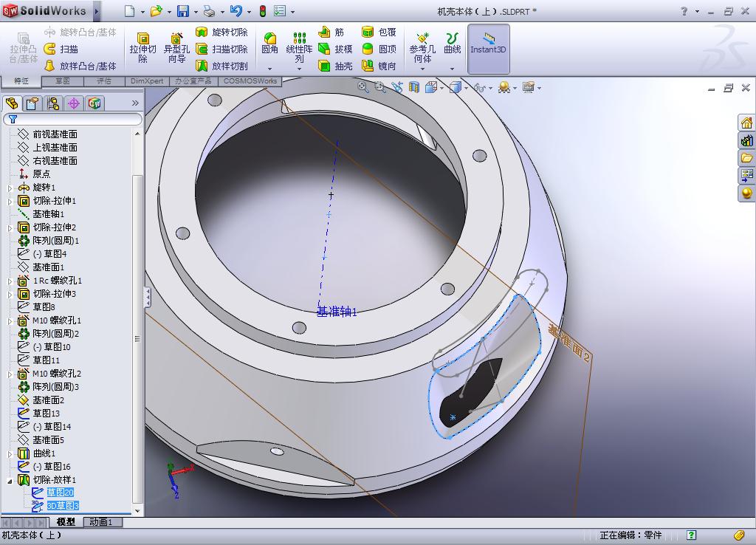Open the Design Library task pane icon
The width and height of the screenshot is (756, 545).
pos(746,140)
